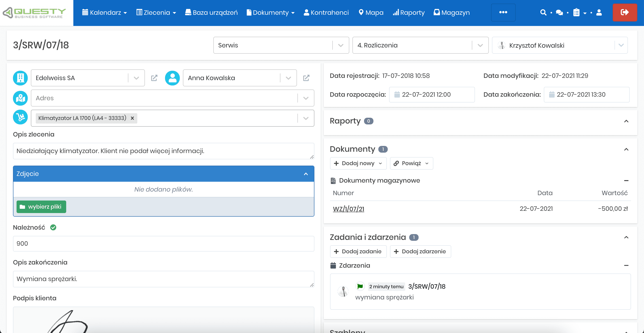The width and height of the screenshot is (644, 333).
Task: Click the green Należność checkmark icon
Action: [53, 227]
